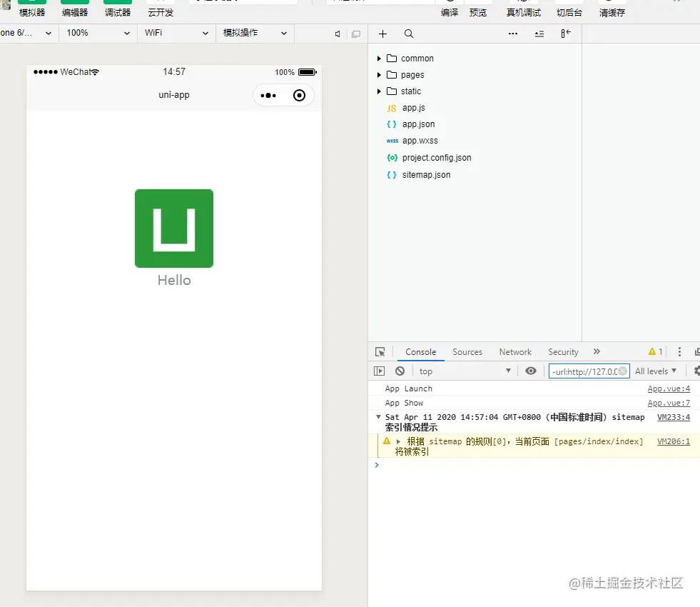Toggle the 编辑器 editor panel button
700x607 pixels.
point(74,8)
